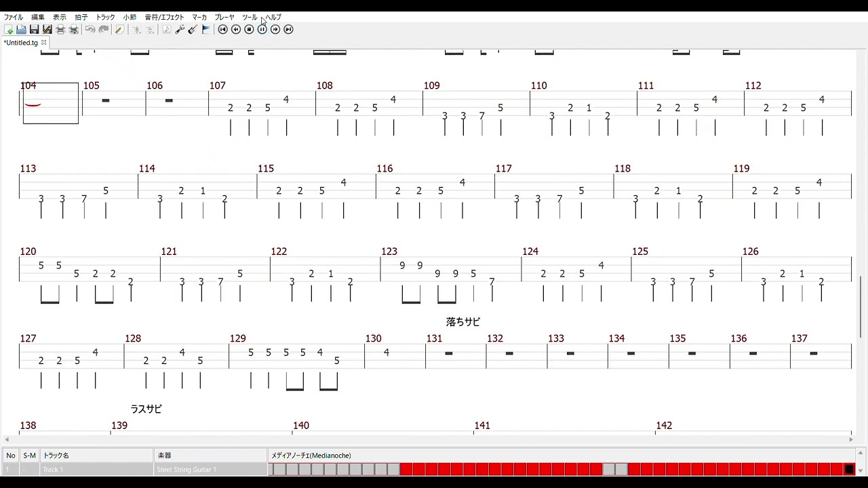Open a file with the folder icon

click(x=21, y=29)
